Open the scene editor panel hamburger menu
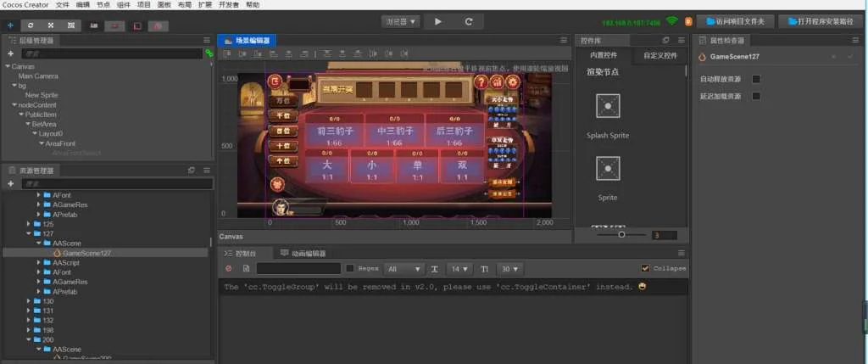The image size is (868, 364). pos(564,41)
